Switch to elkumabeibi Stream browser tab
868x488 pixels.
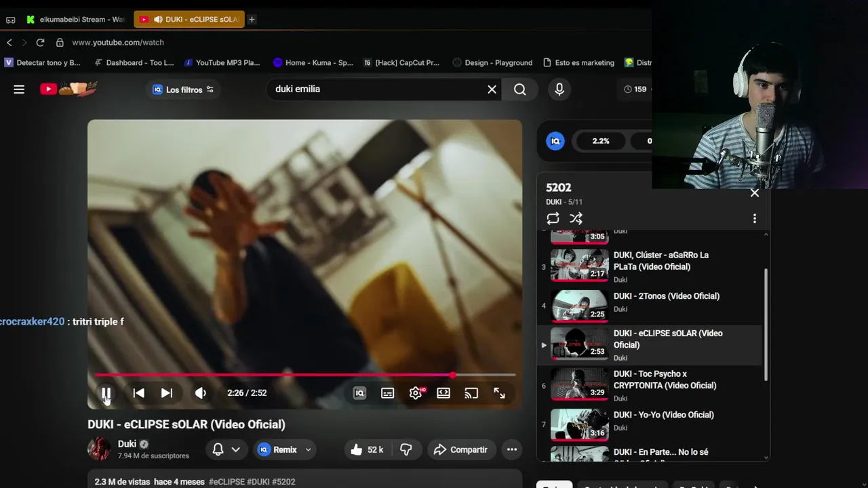(x=75, y=20)
